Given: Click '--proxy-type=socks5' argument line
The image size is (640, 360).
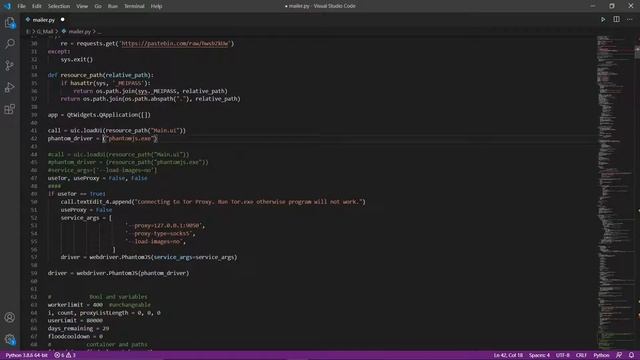Looking at the screenshot, I should point(160,233).
